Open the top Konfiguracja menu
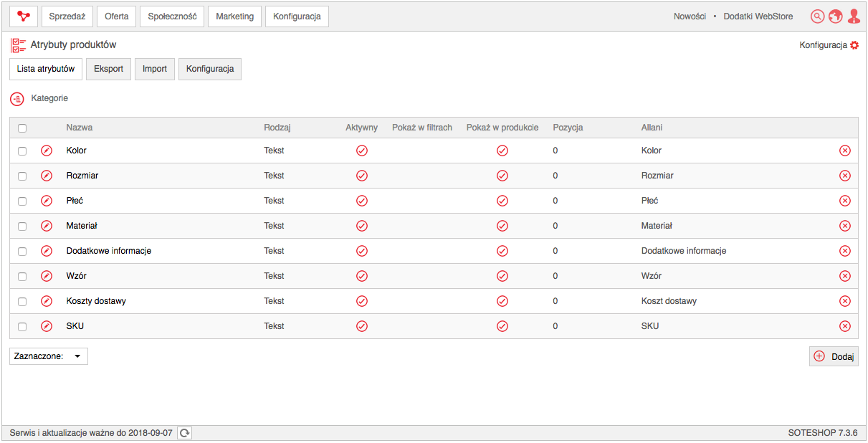The height and width of the screenshot is (443, 868). [297, 16]
